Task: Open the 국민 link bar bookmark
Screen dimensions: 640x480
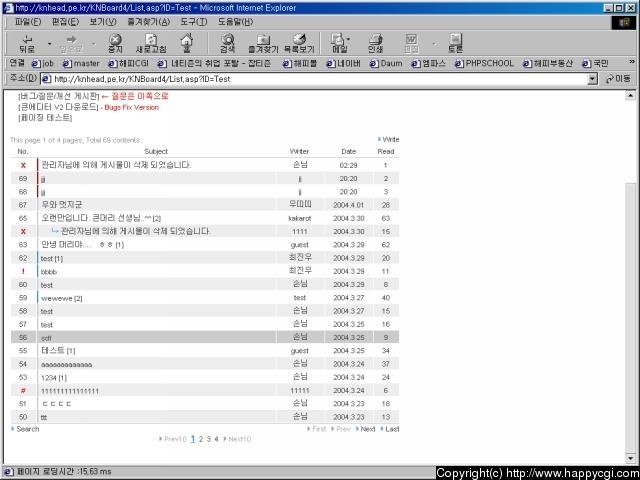Action: point(596,64)
